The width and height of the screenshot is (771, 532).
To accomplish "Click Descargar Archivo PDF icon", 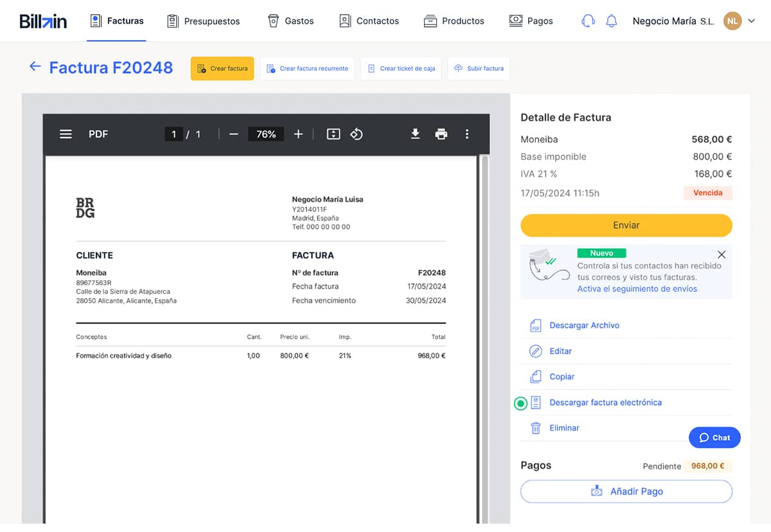I will pos(536,326).
